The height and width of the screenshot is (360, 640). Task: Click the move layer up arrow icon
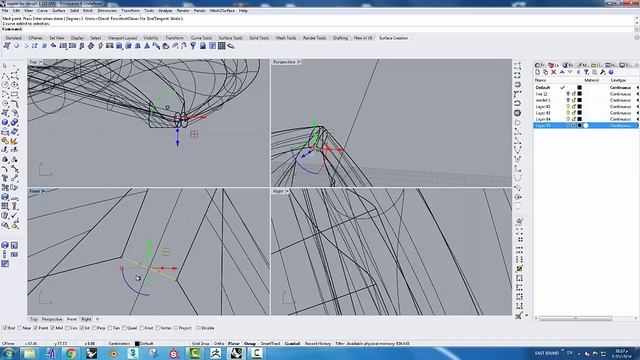point(562,72)
